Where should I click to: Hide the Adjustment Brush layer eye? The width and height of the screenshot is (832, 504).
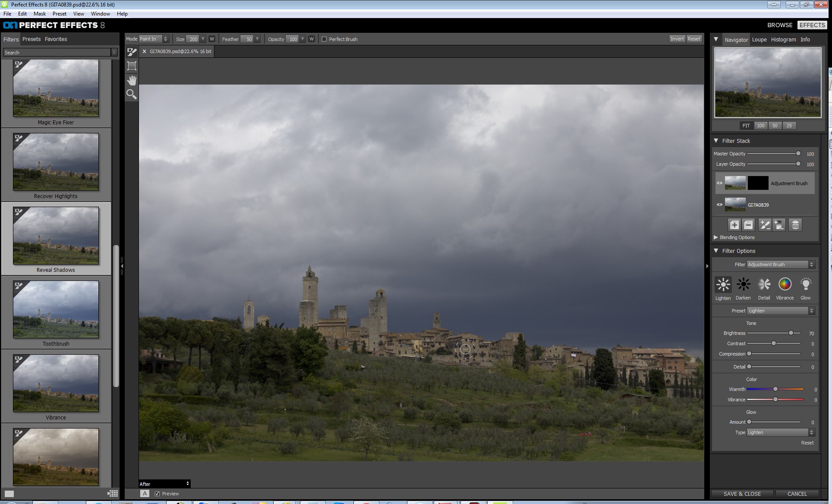click(x=719, y=183)
